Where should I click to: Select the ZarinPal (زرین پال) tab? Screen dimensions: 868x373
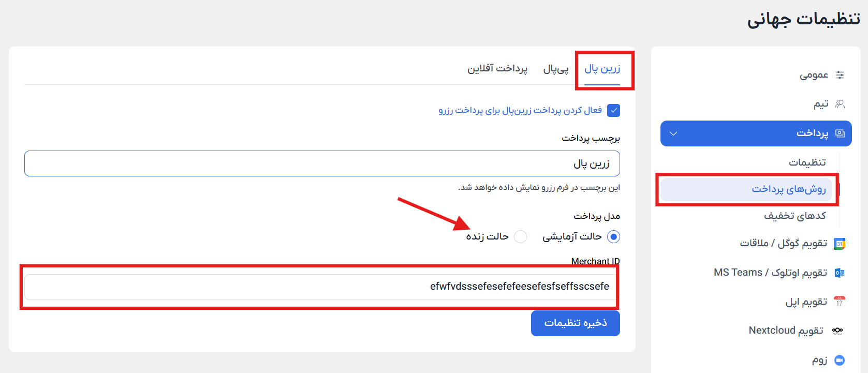click(602, 69)
